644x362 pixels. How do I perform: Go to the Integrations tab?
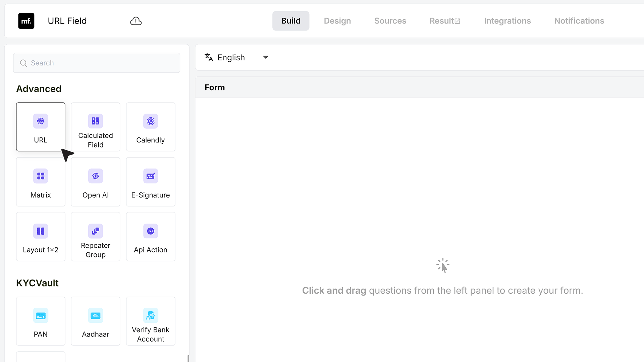click(507, 21)
